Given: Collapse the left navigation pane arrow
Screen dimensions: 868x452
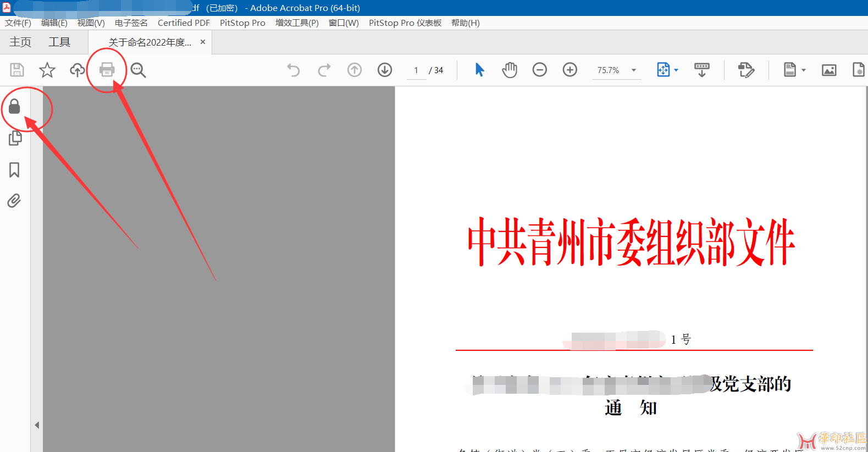Looking at the screenshot, I should (x=37, y=425).
